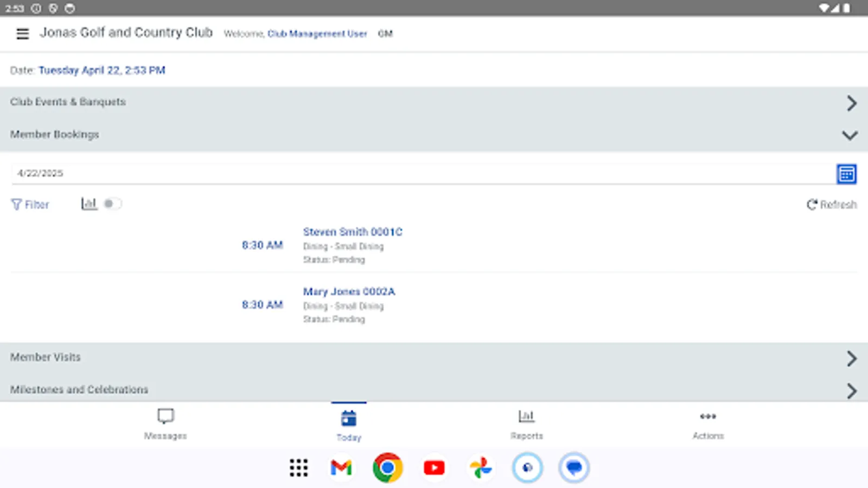Expand the Club Events & Banquets section
This screenshot has height=488, width=868.
[851, 103]
